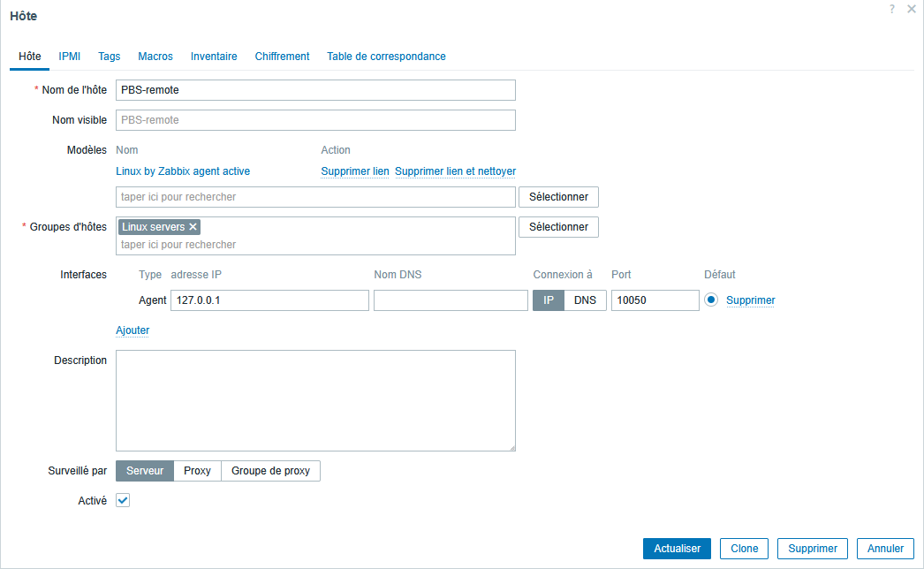Open the Macros tab
The height and width of the screenshot is (569, 924).
point(155,56)
